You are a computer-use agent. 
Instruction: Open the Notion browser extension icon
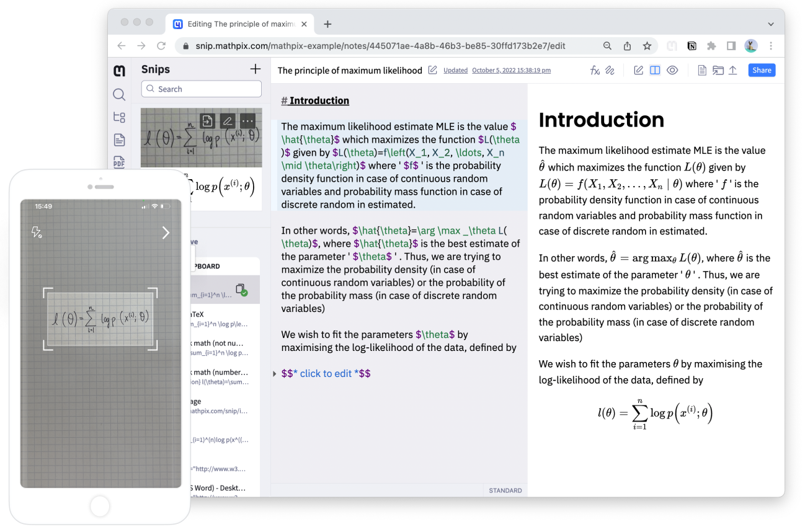tap(692, 46)
